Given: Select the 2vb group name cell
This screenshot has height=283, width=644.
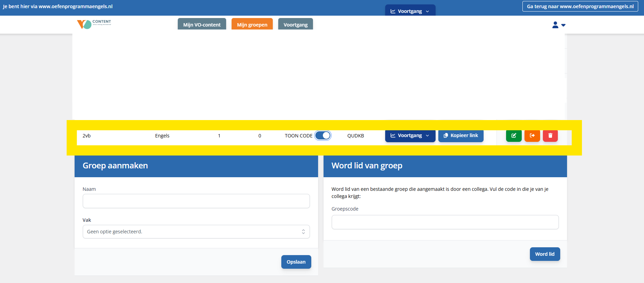Looking at the screenshot, I should [87, 136].
